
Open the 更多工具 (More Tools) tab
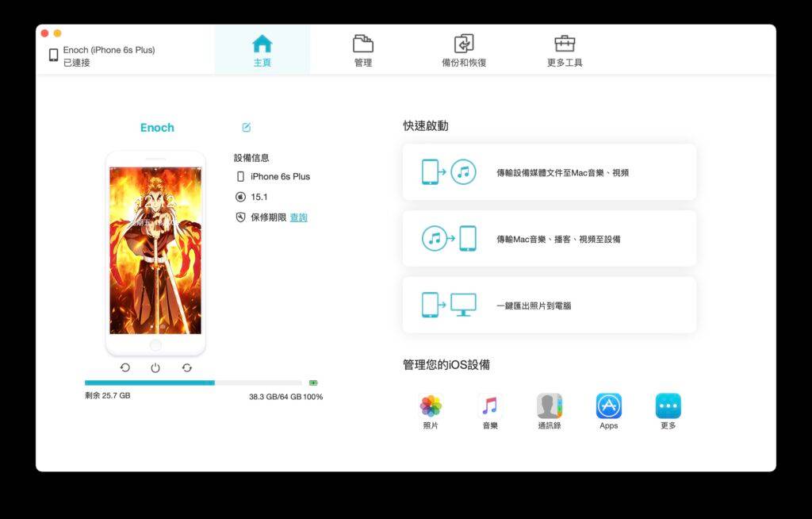[562, 49]
